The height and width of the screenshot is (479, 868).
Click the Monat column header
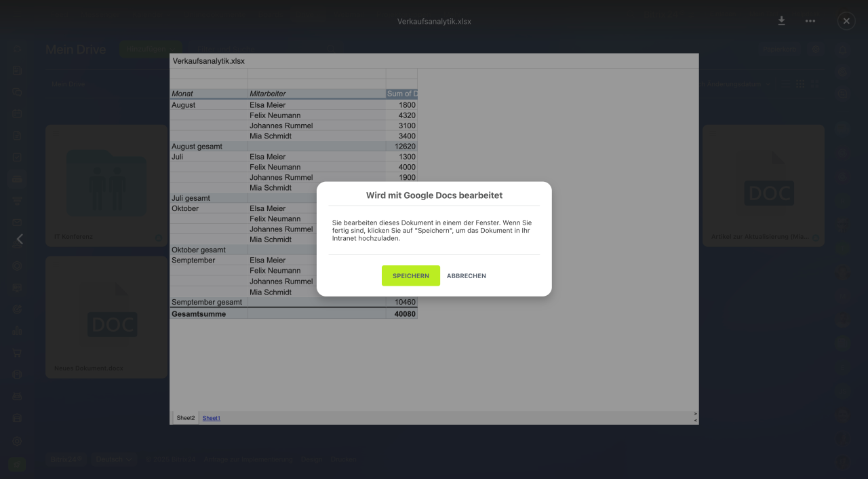209,94
